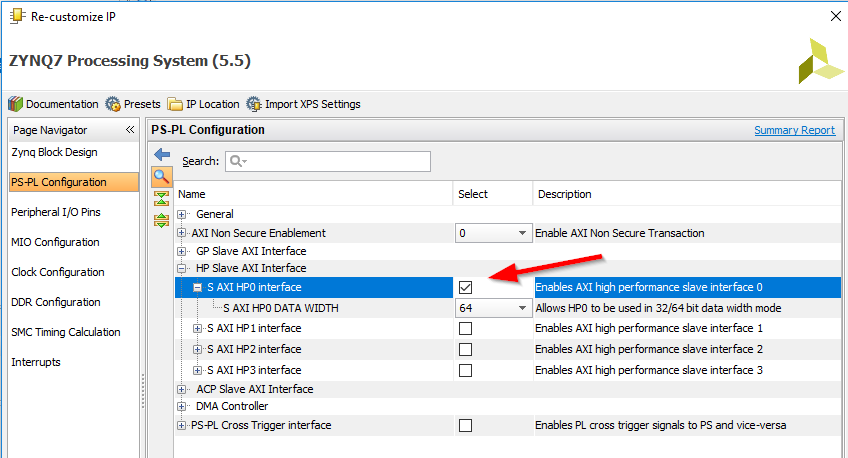Select the ACP Slave AXI Interface label
Viewport: 848px width, 458px height.
coord(255,389)
